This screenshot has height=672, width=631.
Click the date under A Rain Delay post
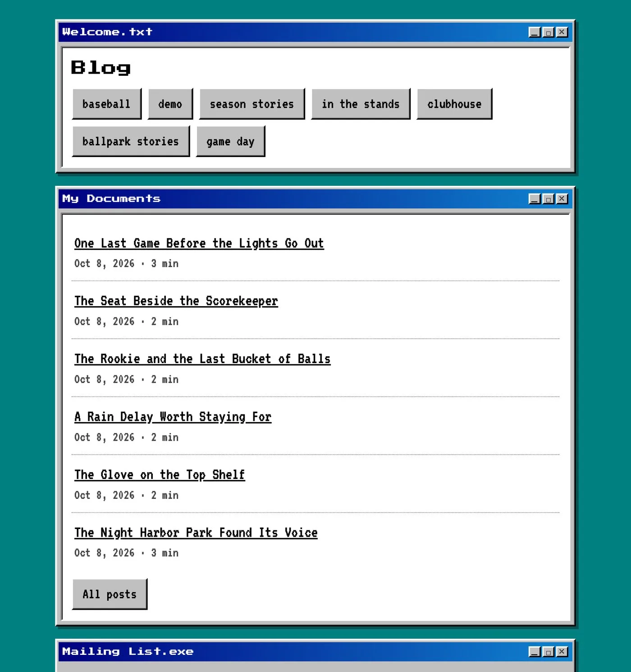105,437
